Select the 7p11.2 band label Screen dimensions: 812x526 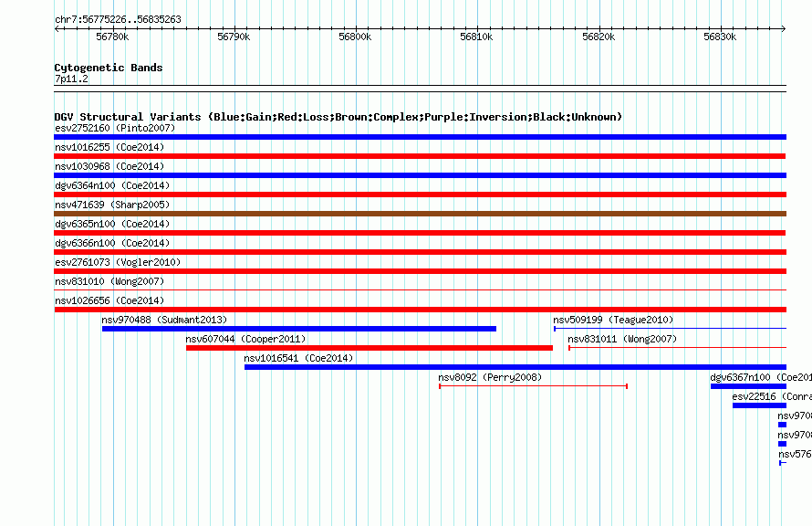tap(71, 79)
